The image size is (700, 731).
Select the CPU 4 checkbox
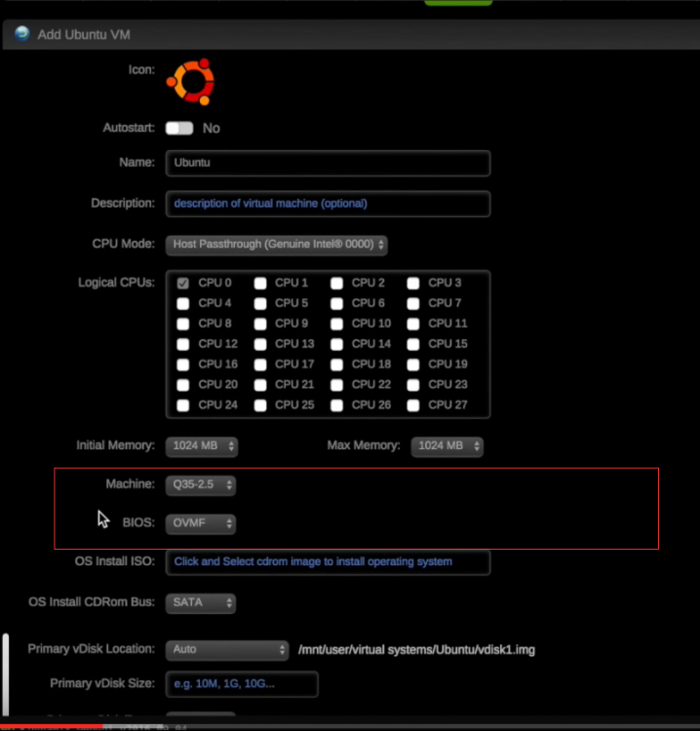[x=183, y=303]
